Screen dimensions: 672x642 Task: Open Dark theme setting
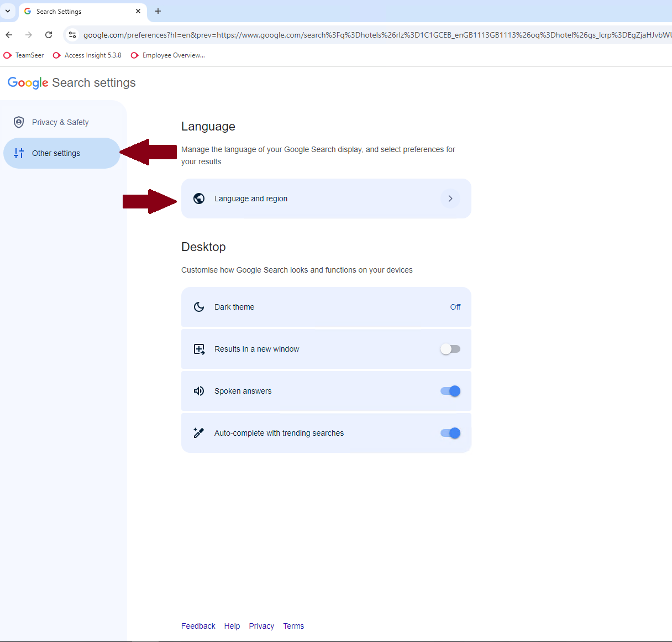click(326, 307)
